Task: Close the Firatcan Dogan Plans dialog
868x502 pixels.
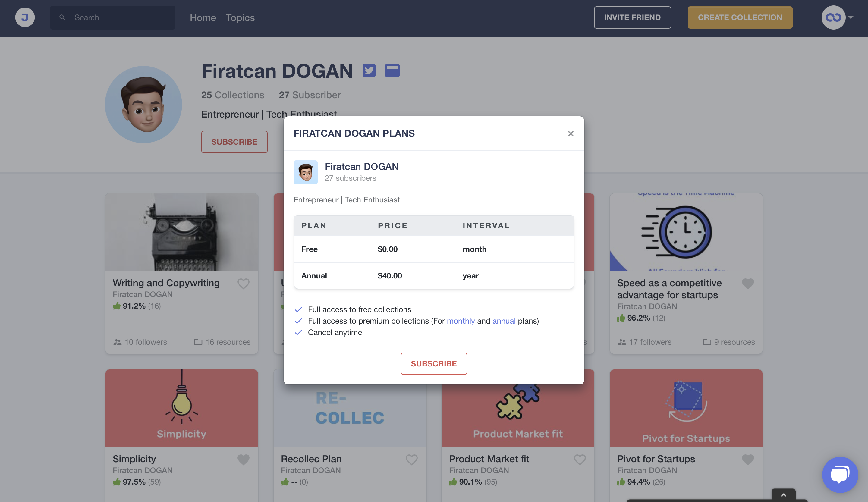Action: click(x=571, y=133)
